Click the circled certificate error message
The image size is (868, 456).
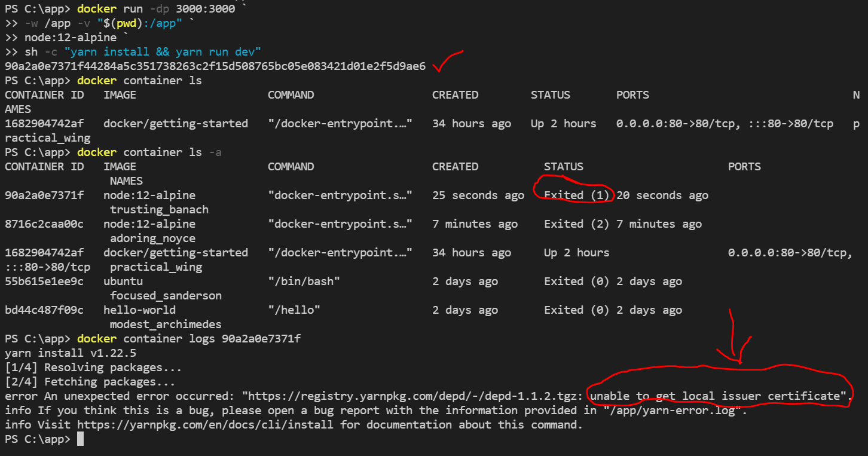[x=717, y=396]
